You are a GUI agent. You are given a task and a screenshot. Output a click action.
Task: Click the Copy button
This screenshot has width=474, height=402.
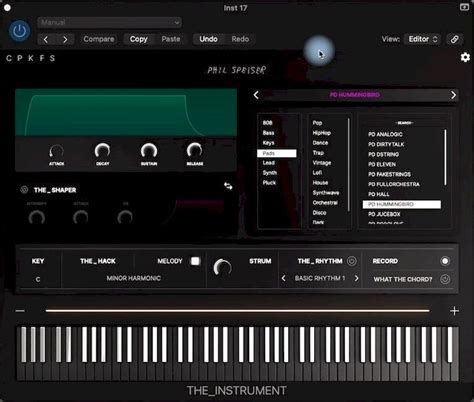139,39
